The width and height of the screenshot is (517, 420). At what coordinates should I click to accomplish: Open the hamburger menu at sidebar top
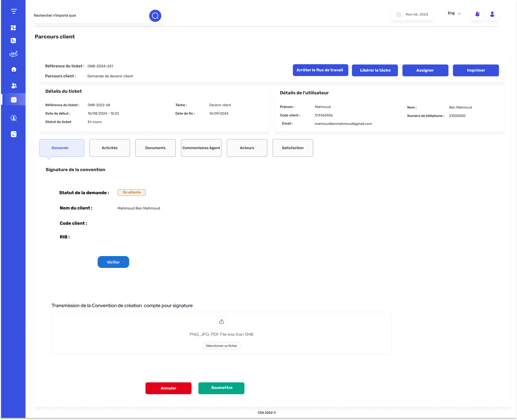point(14,11)
